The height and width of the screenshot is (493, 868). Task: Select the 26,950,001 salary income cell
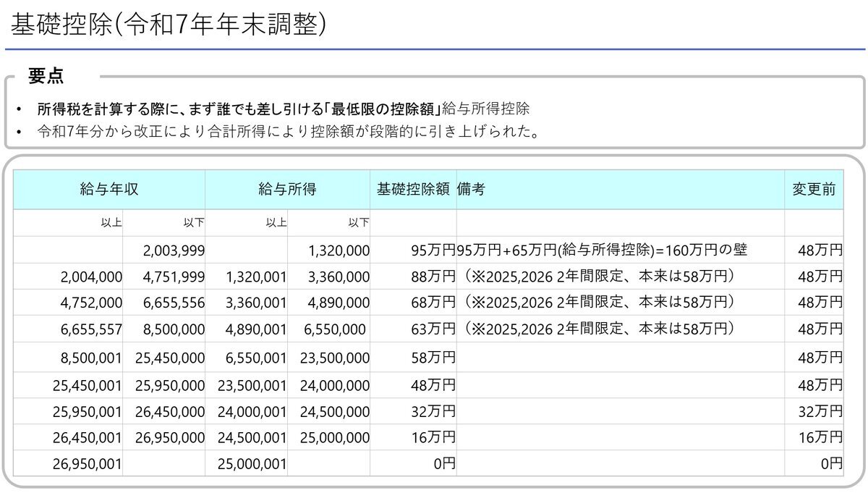(x=88, y=463)
